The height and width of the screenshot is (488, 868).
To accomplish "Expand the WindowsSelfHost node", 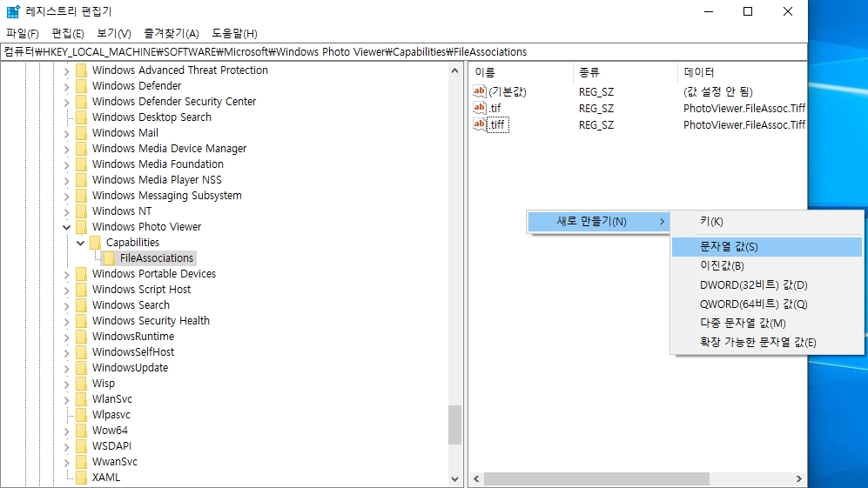I will pyautogui.click(x=66, y=352).
